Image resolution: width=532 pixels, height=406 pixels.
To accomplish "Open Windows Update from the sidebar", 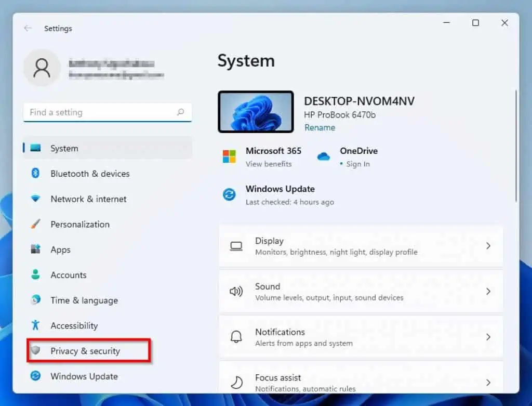I will pyautogui.click(x=84, y=376).
